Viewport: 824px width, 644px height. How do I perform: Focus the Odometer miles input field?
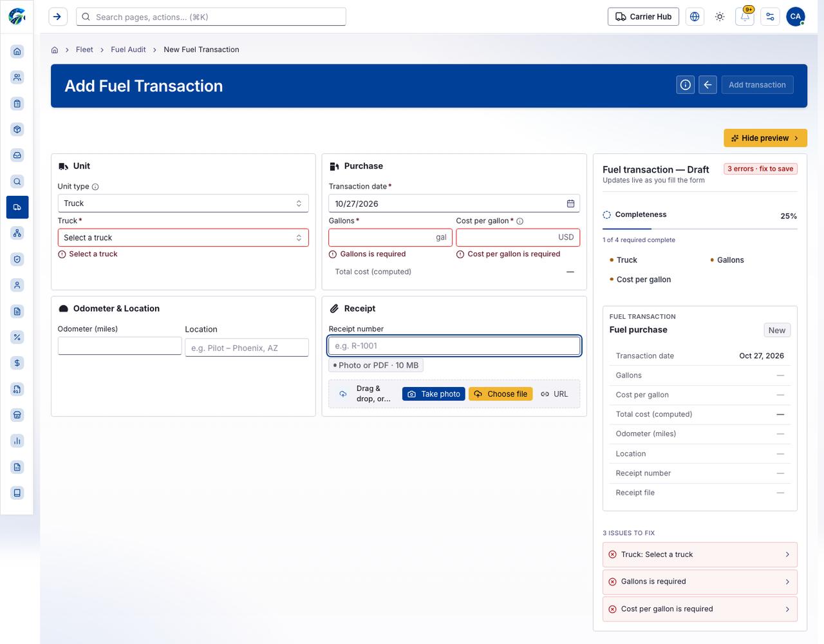coord(120,346)
